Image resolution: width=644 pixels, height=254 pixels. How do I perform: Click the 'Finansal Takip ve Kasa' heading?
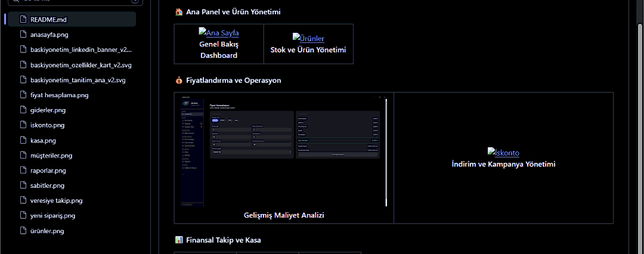point(224,240)
